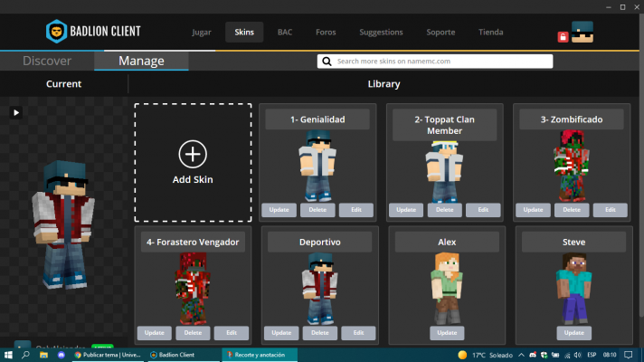This screenshot has width=644, height=362.
Task: Click the plus icon to add skin
Action: point(193,154)
